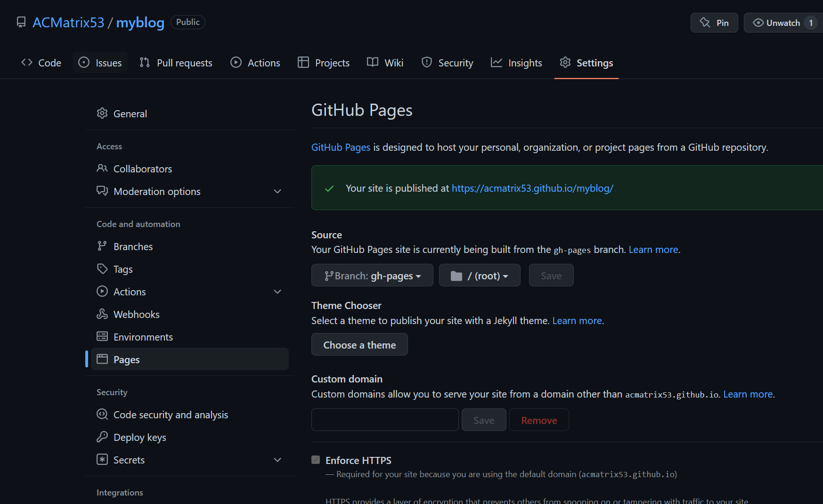Expand sidebar Actions chevron

[277, 292]
